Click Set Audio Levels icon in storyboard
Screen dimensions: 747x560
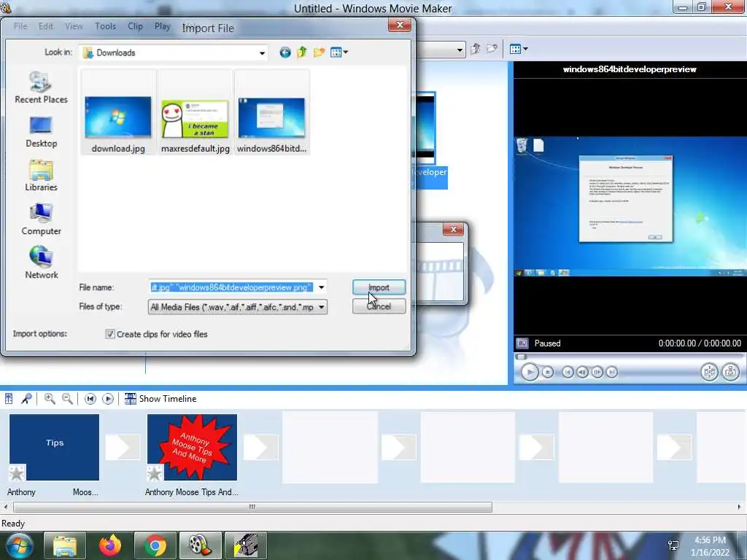click(x=9, y=399)
